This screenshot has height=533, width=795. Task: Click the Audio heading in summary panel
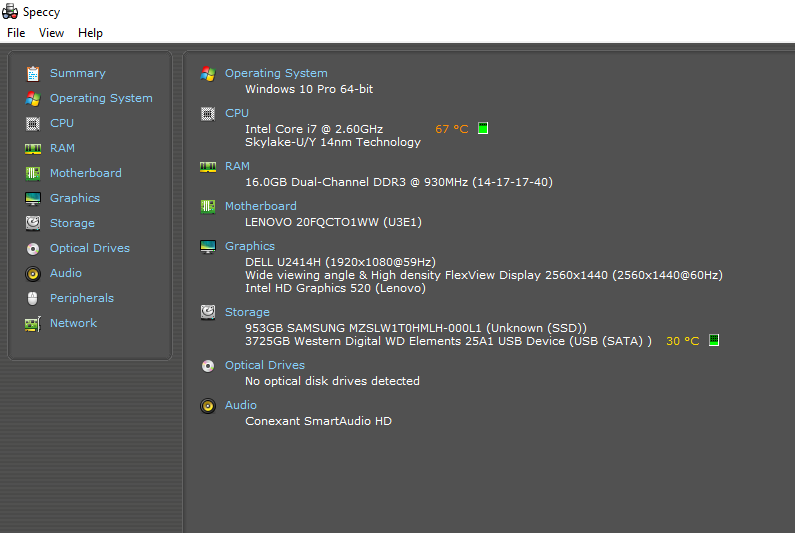(x=241, y=405)
